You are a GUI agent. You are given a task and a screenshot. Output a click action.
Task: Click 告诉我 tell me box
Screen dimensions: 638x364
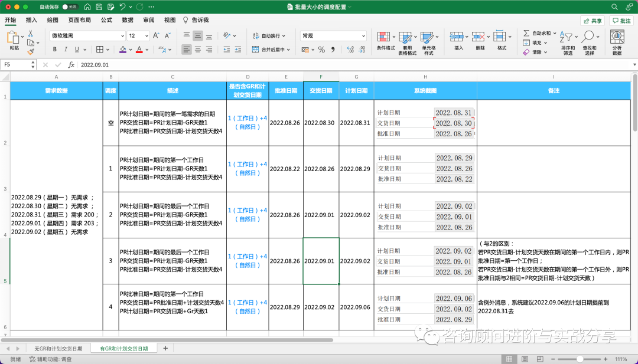click(196, 20)
